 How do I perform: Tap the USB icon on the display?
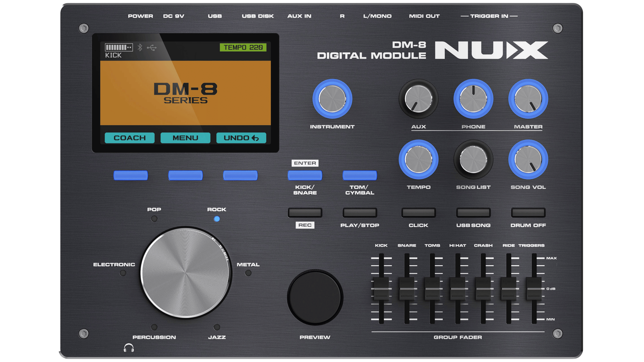pyautogui.click(x=152, y=47)
